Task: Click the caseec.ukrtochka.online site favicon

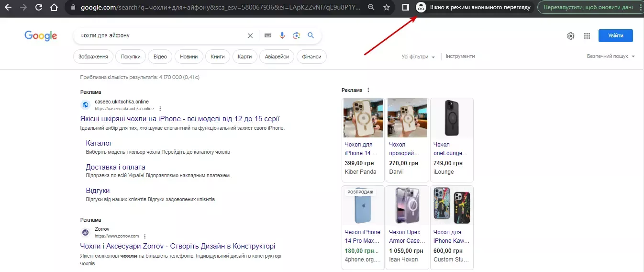Action: (x=86, y=105)
